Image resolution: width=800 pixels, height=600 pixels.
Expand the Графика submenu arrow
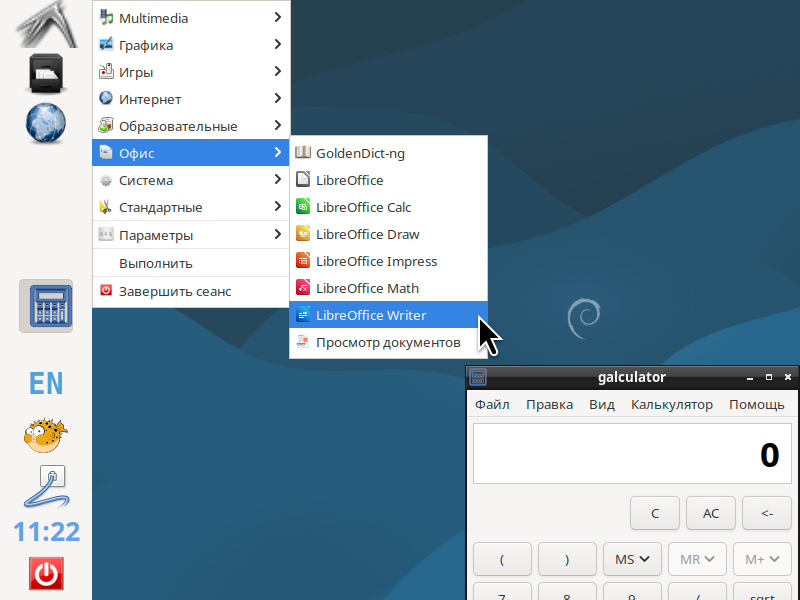pyautogui.click(x=278, y=44)
